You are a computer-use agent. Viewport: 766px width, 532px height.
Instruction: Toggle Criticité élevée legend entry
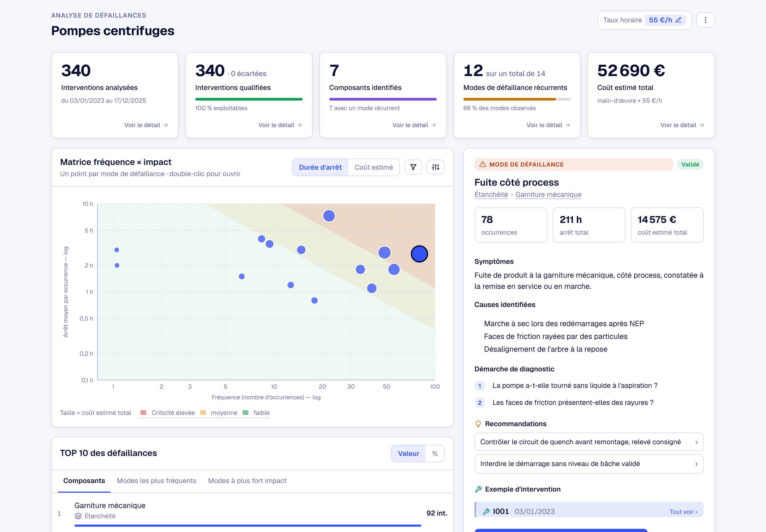(168, 413)
